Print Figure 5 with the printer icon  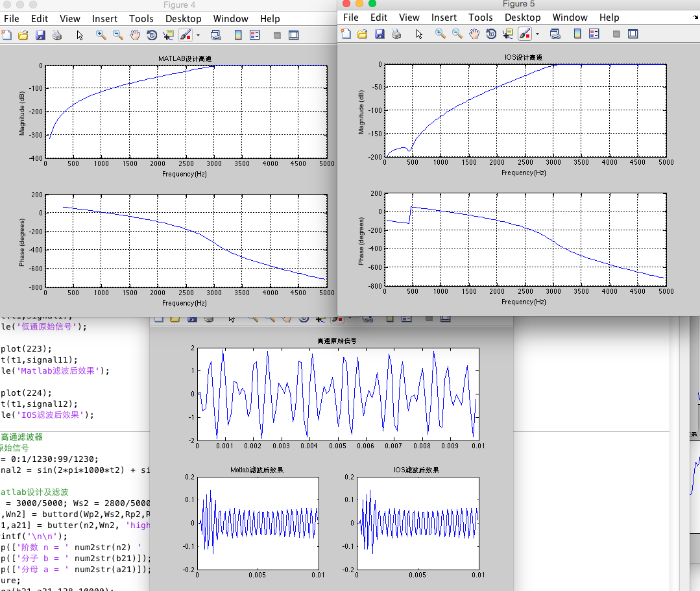coord(396,34)
